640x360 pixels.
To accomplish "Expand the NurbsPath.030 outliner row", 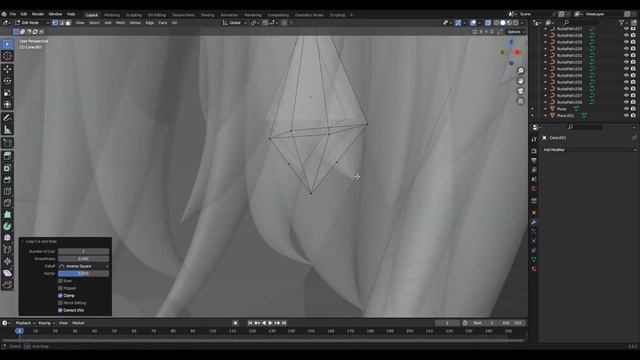I will 545,49.
